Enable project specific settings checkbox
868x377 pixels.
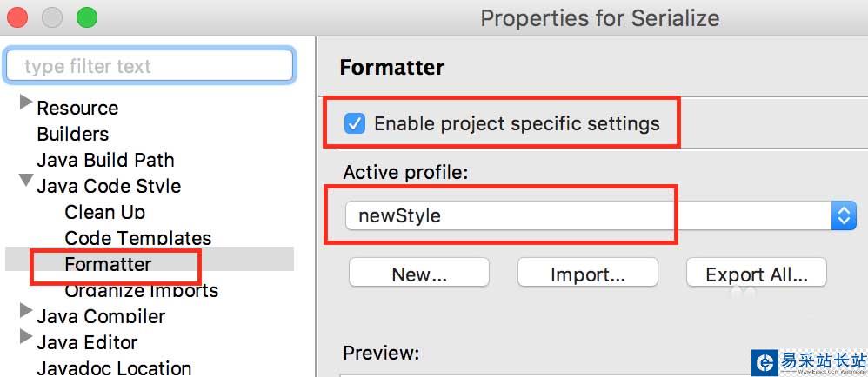coord(355,123)
